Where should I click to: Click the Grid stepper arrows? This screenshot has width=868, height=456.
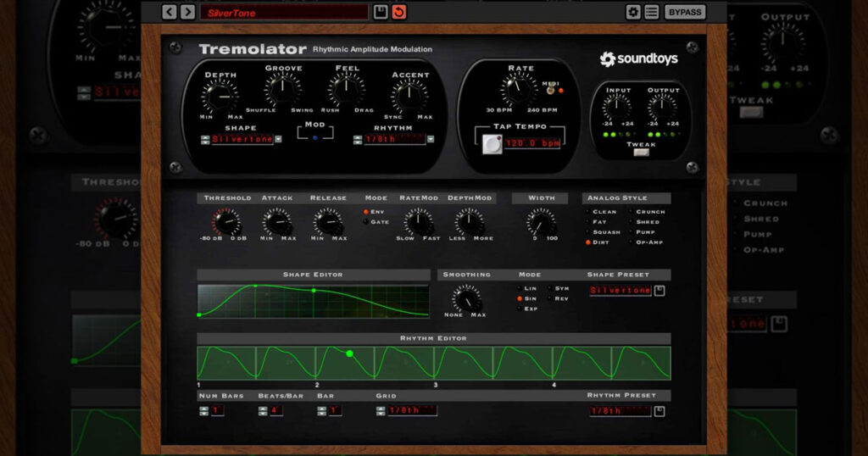(x=381, y=411)
